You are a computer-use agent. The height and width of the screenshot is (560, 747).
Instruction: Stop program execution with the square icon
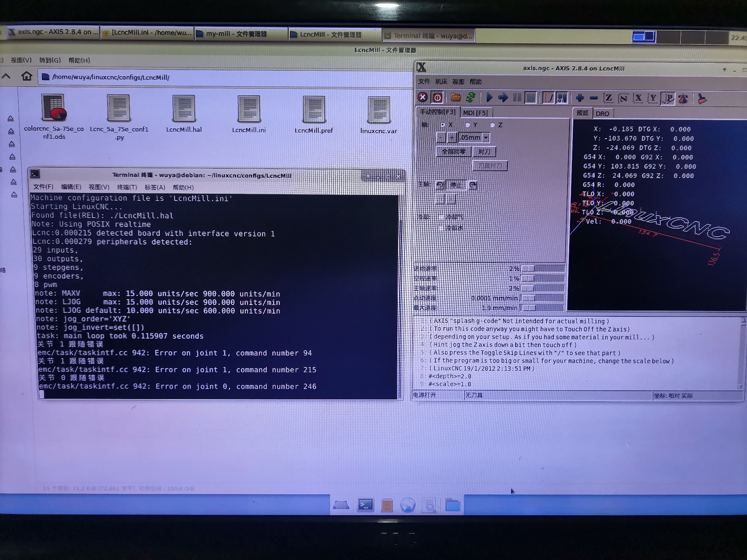tap(530, 98)
